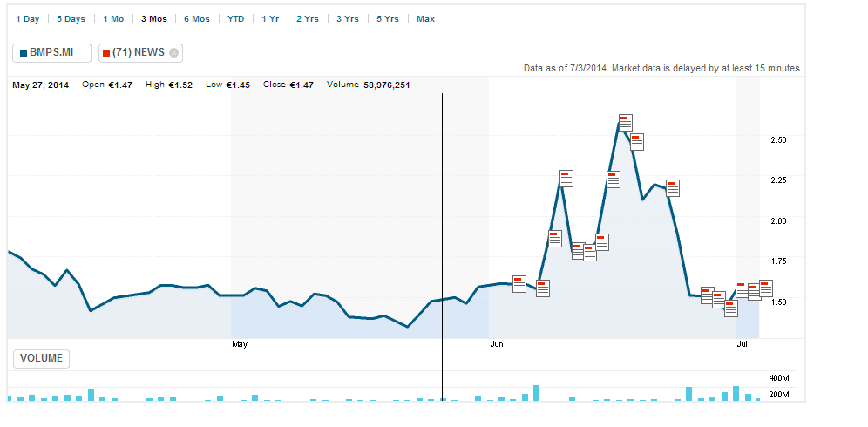The image size is (868, 427).
Task: Remove the (71) NEWS series with its x
Action: point(173,53)
